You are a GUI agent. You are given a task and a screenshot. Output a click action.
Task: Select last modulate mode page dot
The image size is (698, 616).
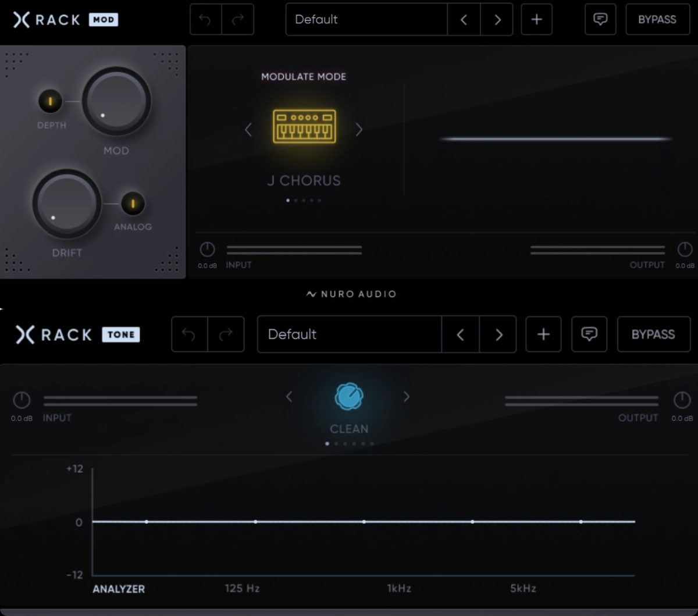coord(319,200)
